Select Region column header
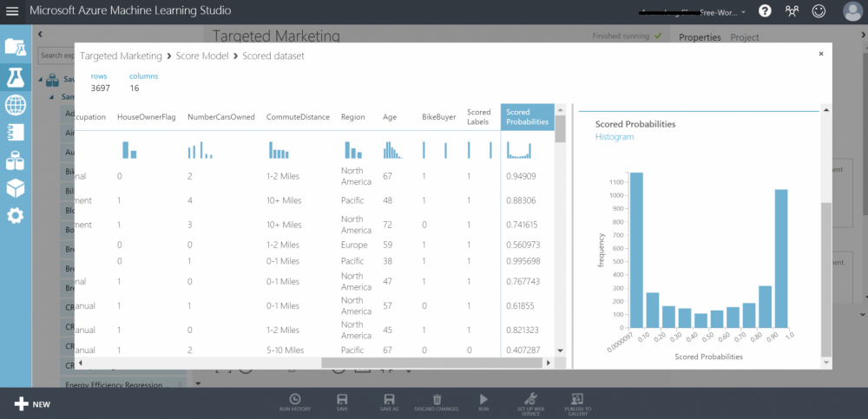Screen dimensions: 868x419 pos(352,117)
